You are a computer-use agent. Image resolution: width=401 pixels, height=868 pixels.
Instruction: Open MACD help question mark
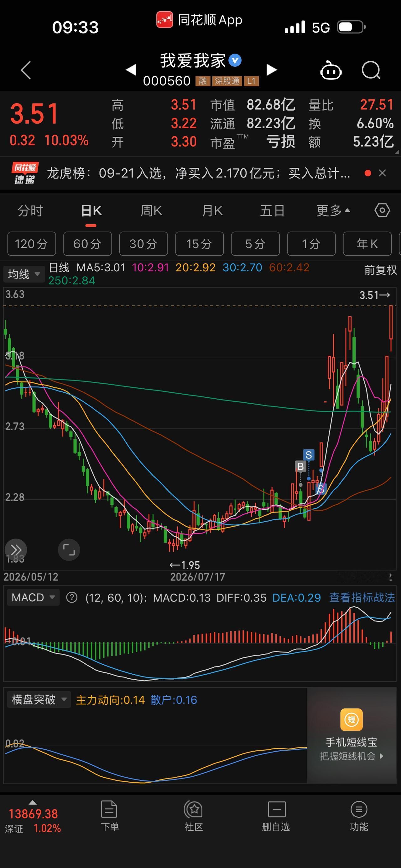coord(71,598)
